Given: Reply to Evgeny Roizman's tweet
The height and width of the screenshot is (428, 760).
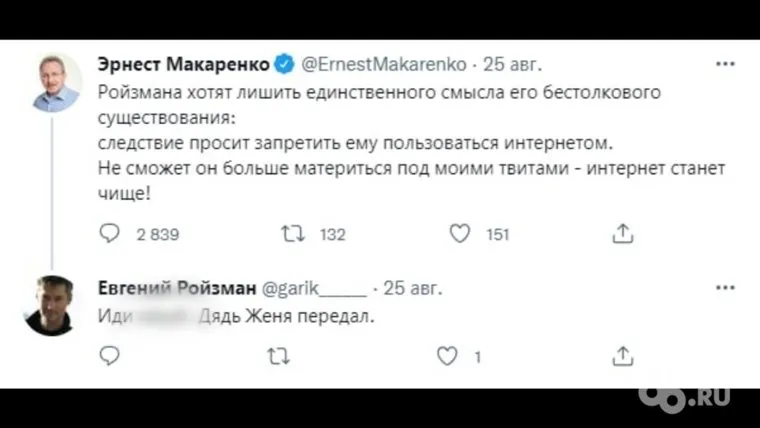Looking at the screenshot, I should [x=111, y=355].
